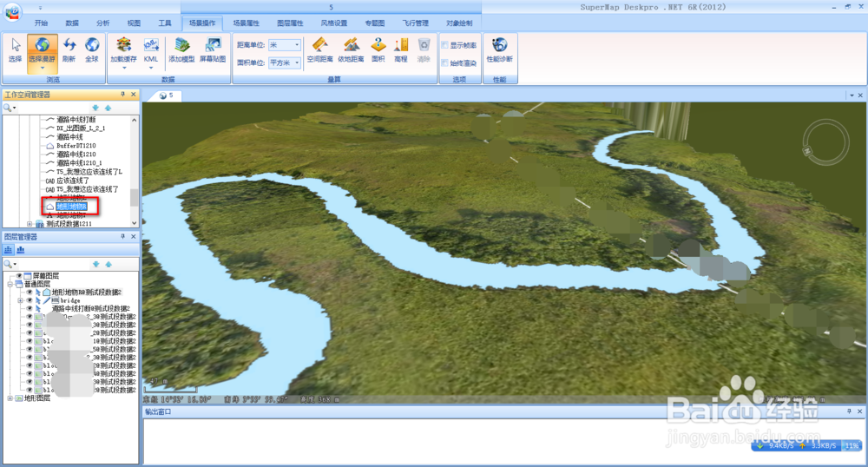Open the 加载缓存 dropdown arrow
Viewport: 868px width, 467px height.
(x=124, y=69)
